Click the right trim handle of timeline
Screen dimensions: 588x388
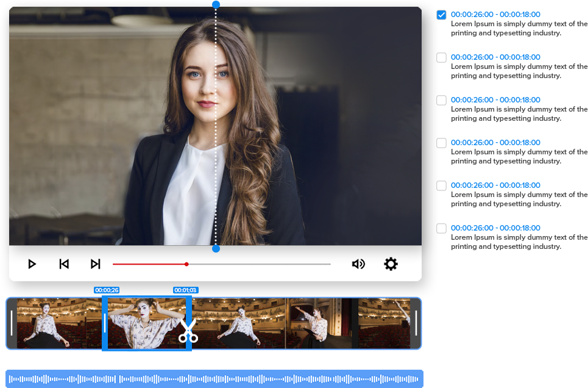pos(416,323)
